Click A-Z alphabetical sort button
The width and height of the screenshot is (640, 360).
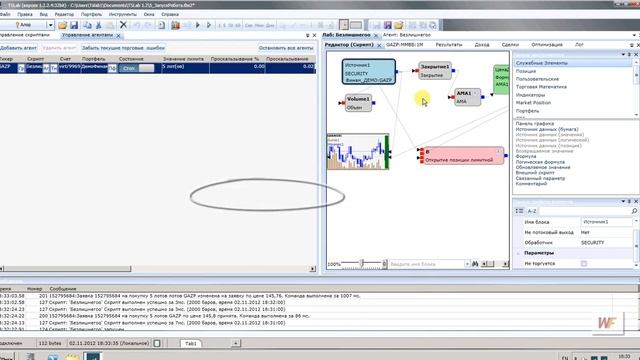point(532,211)
